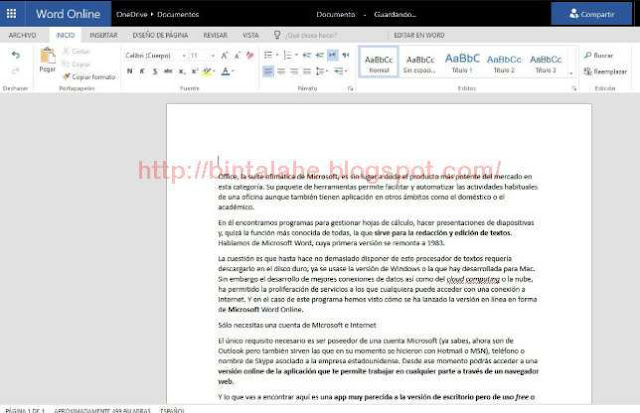Toggle left-to-right text direction icon
Viewport: 640px width, 413px height.
pyautogui.click(x=333, y=55)
